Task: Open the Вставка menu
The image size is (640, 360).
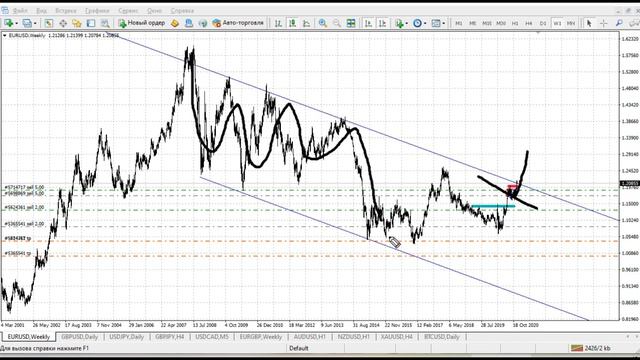Action: (x=66, y=11)
